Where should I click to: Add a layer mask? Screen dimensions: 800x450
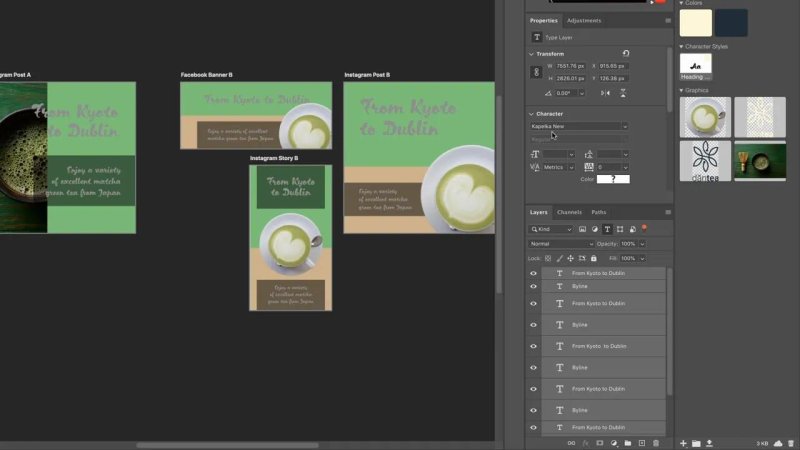coord(599,443)
